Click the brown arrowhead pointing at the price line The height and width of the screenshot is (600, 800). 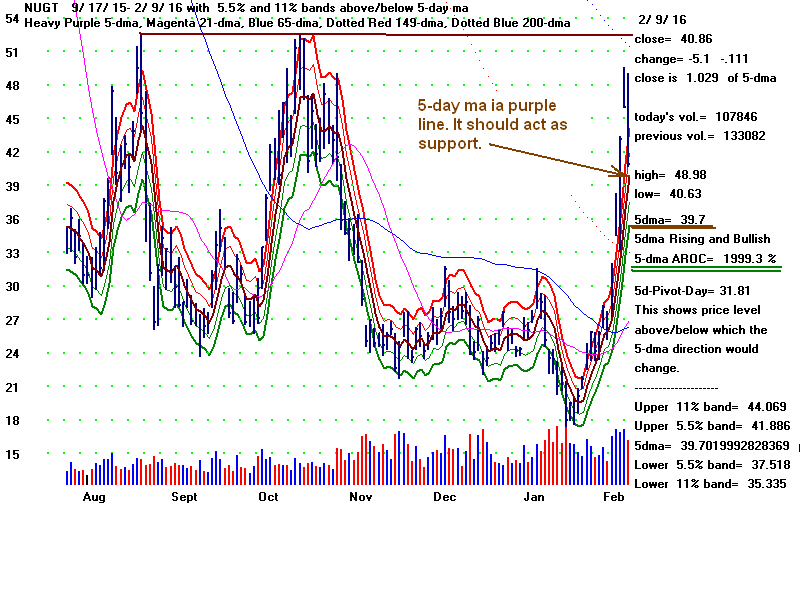[x=620, y=174]
